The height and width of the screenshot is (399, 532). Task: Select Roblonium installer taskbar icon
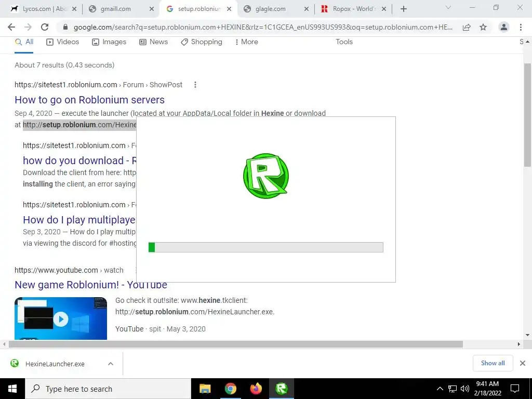tap(281, 389)
